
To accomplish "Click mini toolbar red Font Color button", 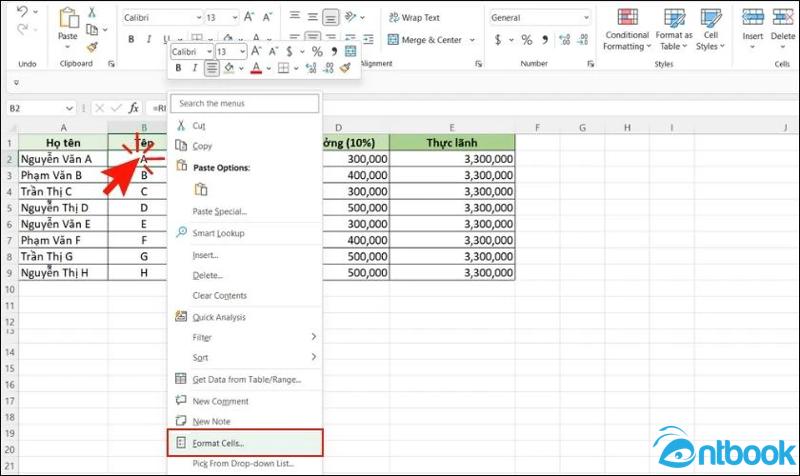I will pos(256,68).
